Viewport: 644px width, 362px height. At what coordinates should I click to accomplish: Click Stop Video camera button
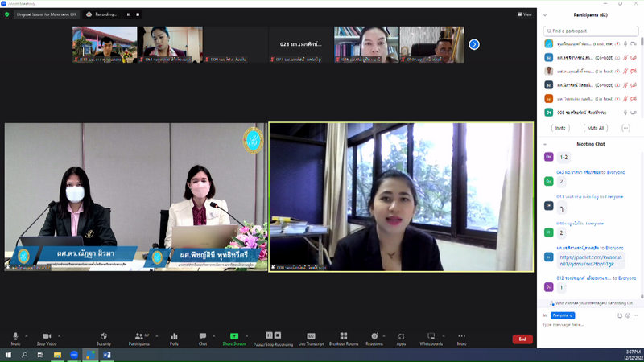(46, 336)
